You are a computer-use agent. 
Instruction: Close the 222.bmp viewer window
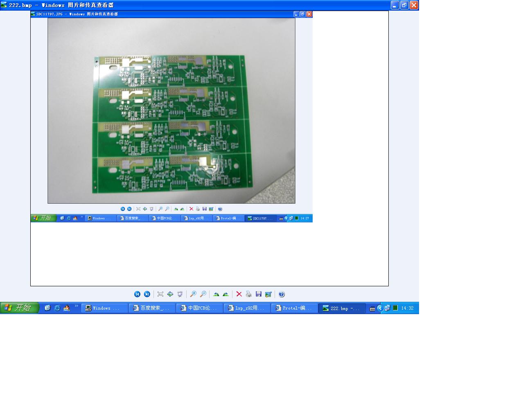tap(414, 5)
